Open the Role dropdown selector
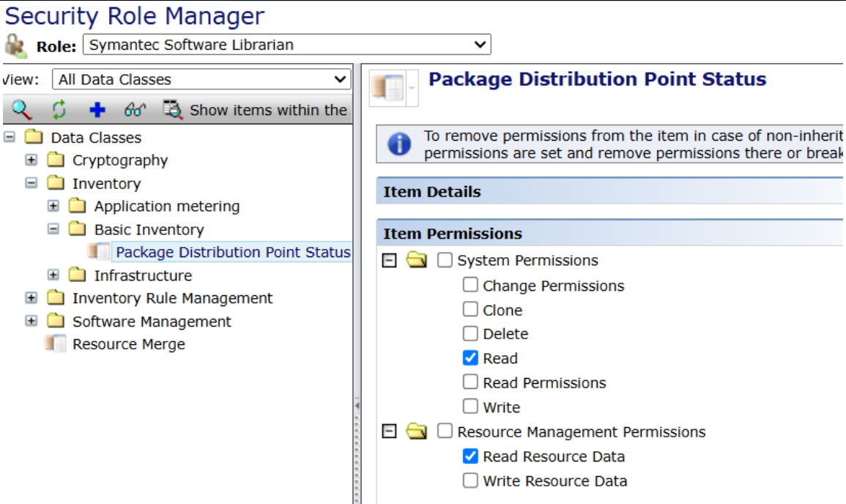 286,45
